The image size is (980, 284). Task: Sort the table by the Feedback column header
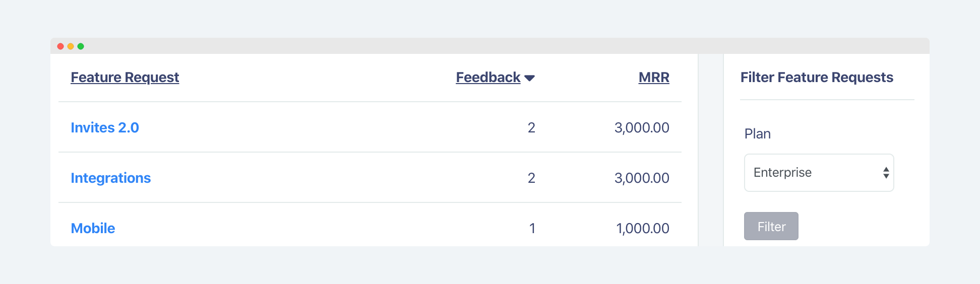point(488,78)
